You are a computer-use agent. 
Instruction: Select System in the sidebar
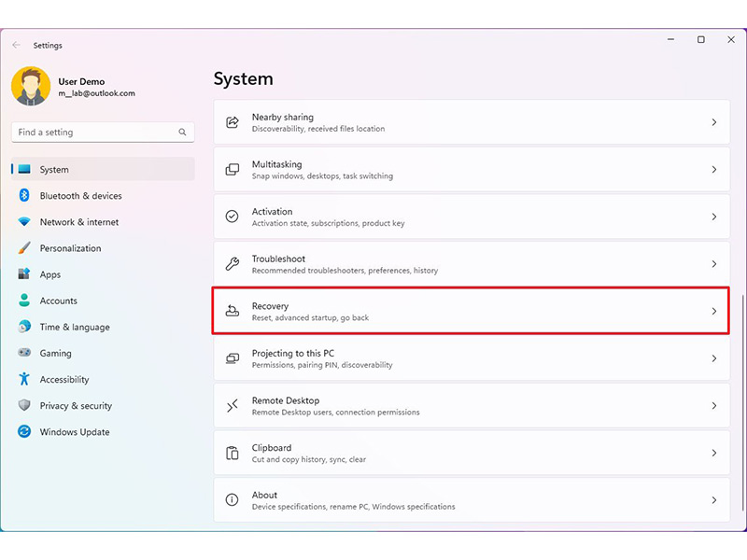point(103,169)
